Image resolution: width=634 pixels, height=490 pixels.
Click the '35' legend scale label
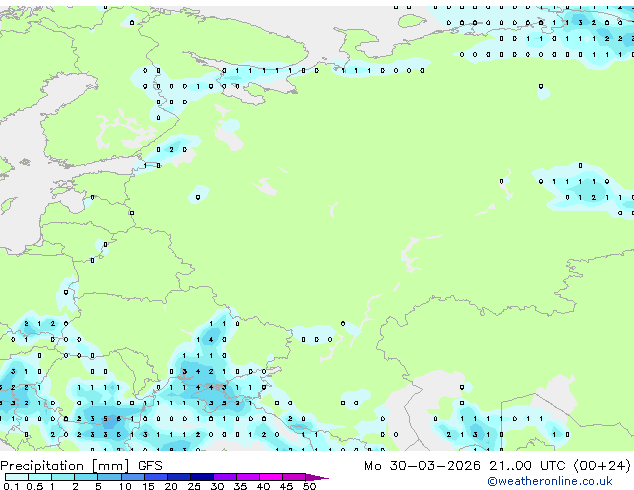(x=240, y=486)
